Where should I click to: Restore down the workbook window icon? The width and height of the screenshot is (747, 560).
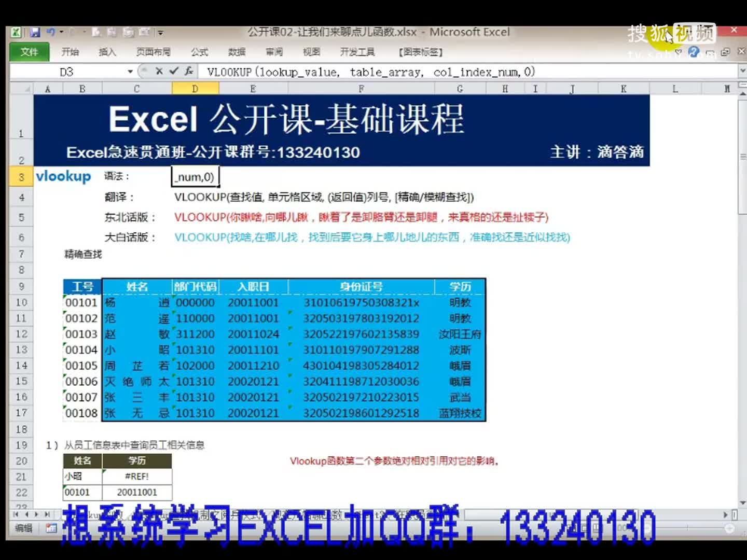[x=725, y=52]
